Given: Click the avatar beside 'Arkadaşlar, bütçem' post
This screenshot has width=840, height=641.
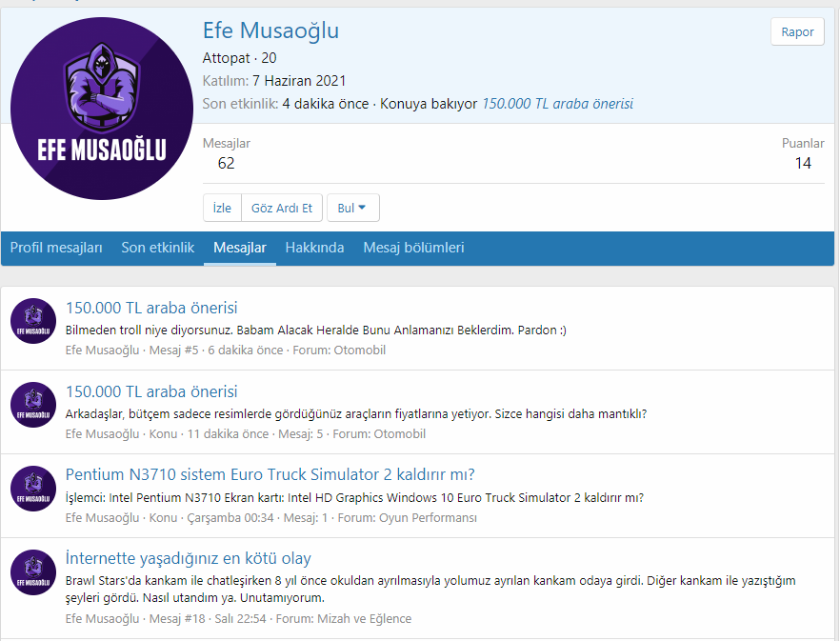Looking at the screenshot, I should (33, 405).
